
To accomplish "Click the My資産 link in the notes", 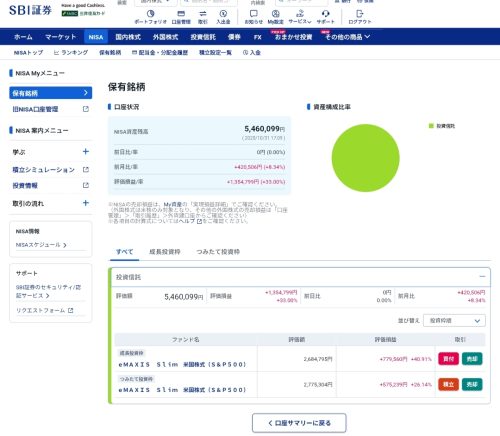I will (x=173, y=204).
